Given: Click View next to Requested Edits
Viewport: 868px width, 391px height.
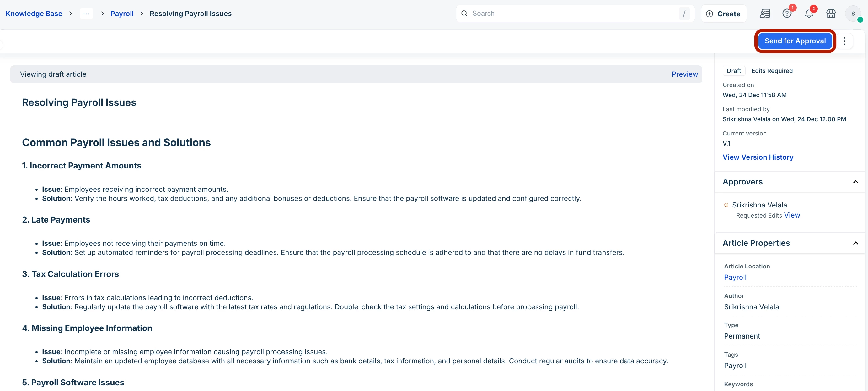Looking at the screenshot, I should (792, 215).
